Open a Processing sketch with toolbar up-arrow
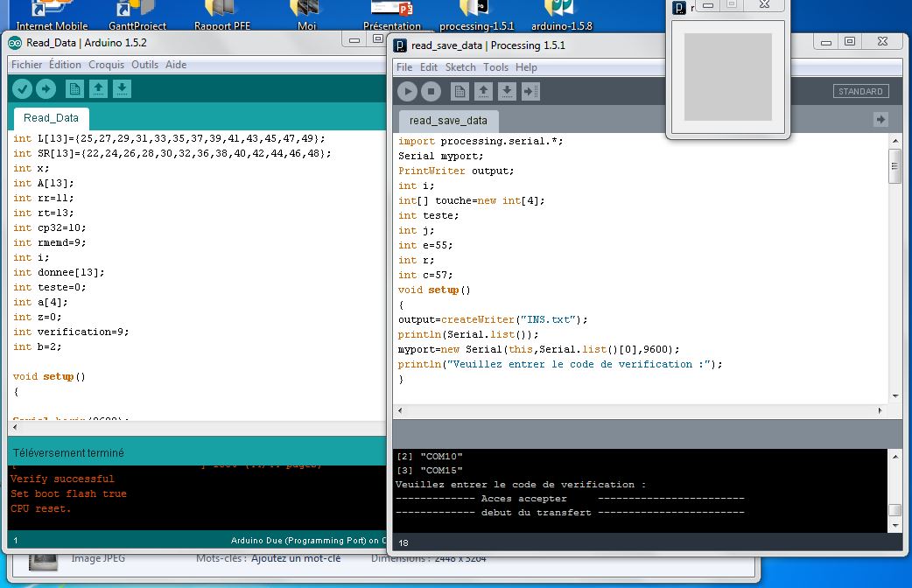Screen dimensions: 912x588 point(483,91)
